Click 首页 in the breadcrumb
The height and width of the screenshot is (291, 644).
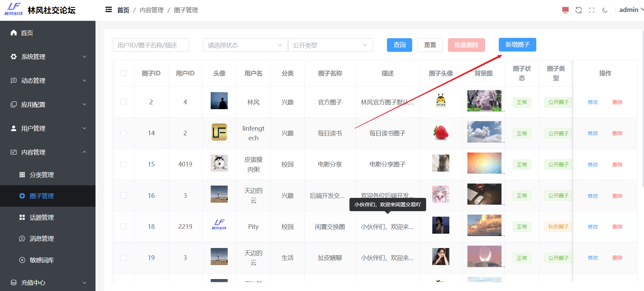coord(123,10)
